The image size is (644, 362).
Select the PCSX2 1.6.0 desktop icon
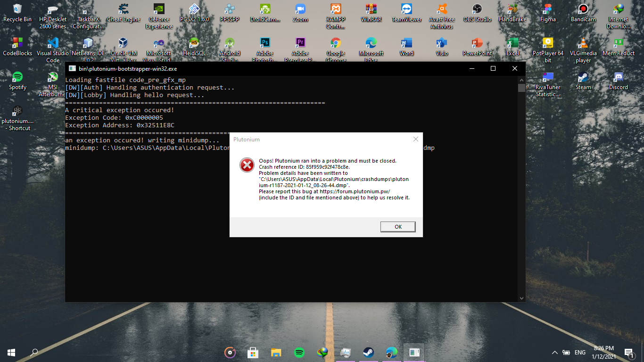pyautogui.click(x=194, y=13)
